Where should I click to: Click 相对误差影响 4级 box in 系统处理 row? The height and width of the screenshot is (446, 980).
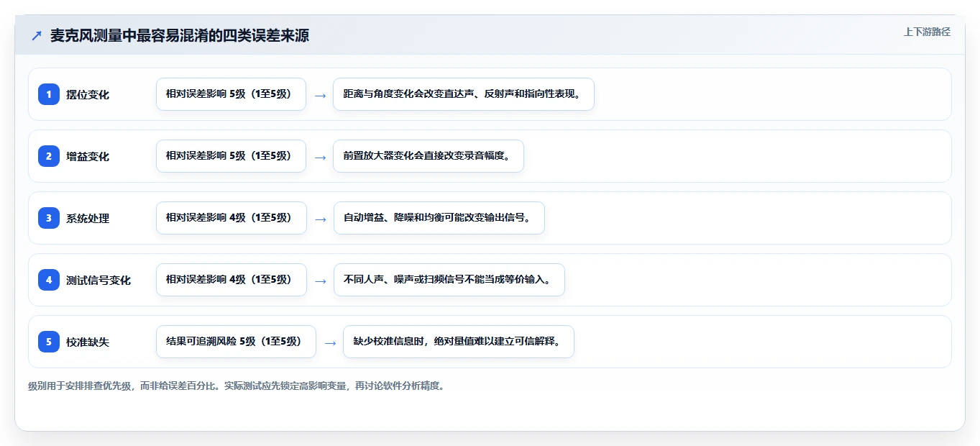(x=232, y=218)
